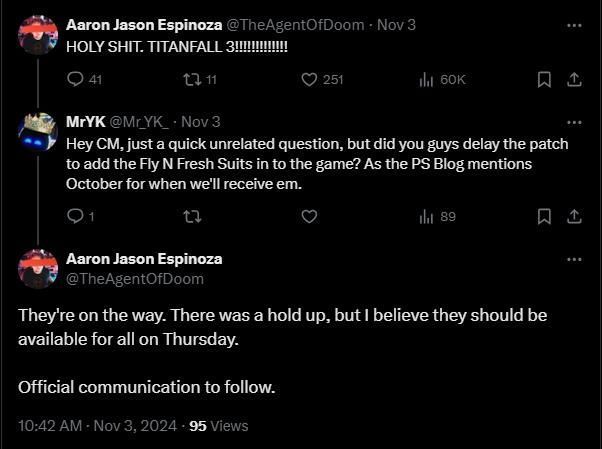Share the TITANFALL 3 tweet
The width and height of the screenshot is (602, 449).
575,80
